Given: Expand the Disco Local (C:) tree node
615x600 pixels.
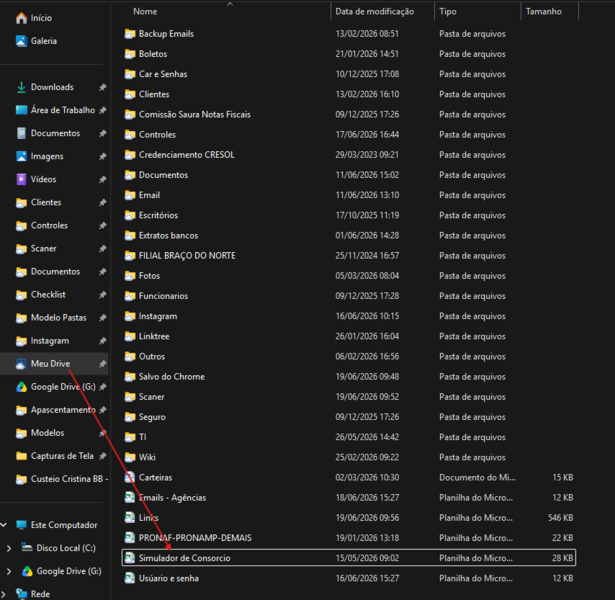Looking at the screenshot, I should (x=9, y=548).
